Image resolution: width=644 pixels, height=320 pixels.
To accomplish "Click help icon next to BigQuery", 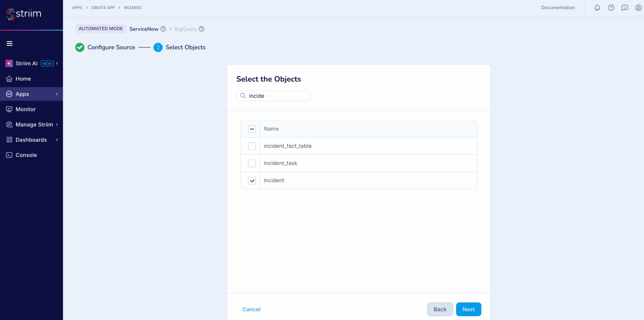I will (201, 29).
